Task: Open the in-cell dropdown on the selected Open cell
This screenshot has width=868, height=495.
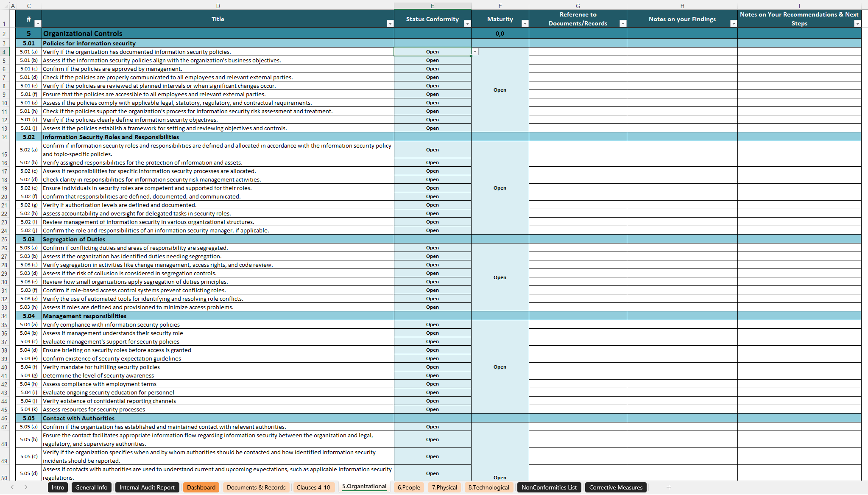Action: (475, 51)
